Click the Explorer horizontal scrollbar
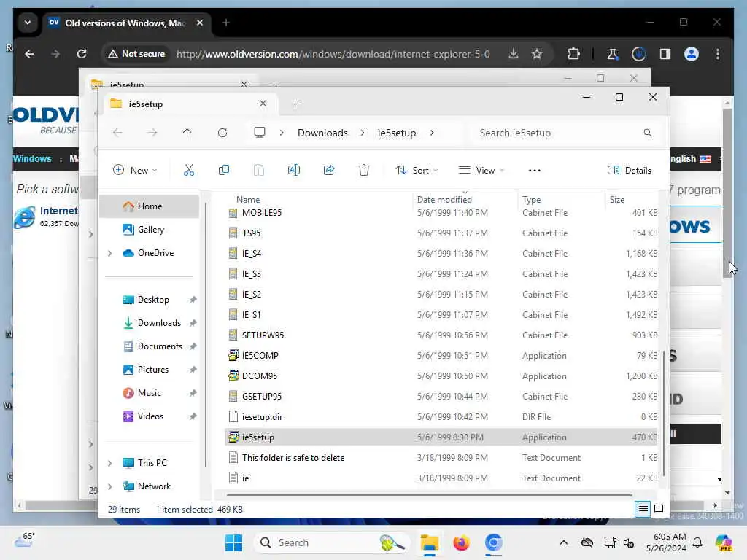747x560 pixels. 429,495
